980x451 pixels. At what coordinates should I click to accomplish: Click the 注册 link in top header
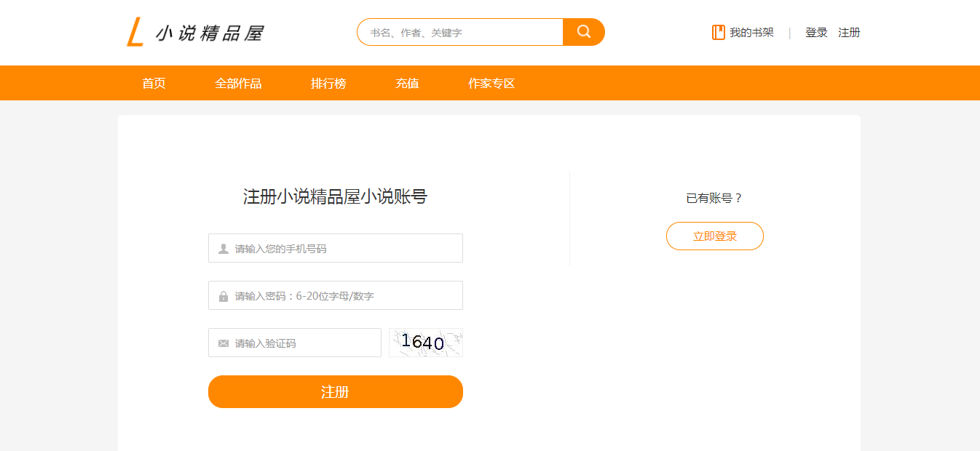pos(849,33)
